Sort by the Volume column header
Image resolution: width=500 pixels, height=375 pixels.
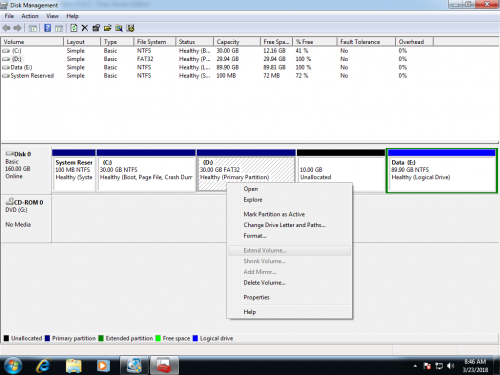[x=32, y=42]
